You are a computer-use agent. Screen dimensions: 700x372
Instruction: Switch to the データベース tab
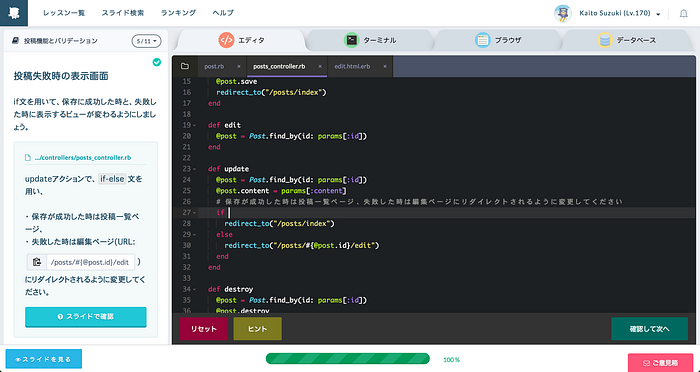click(x=627, y=40)
